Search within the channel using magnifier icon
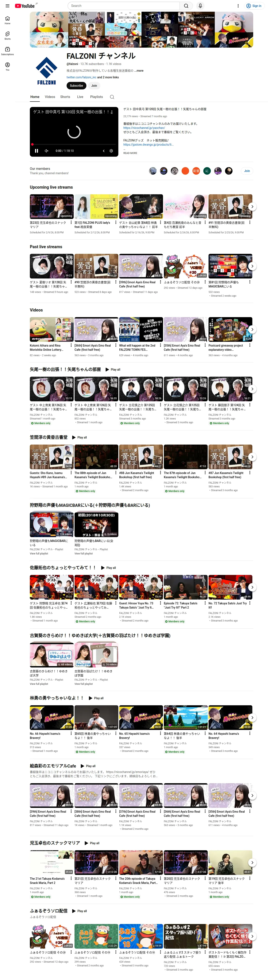The image size is (268, 980). [x=112, y=97]
